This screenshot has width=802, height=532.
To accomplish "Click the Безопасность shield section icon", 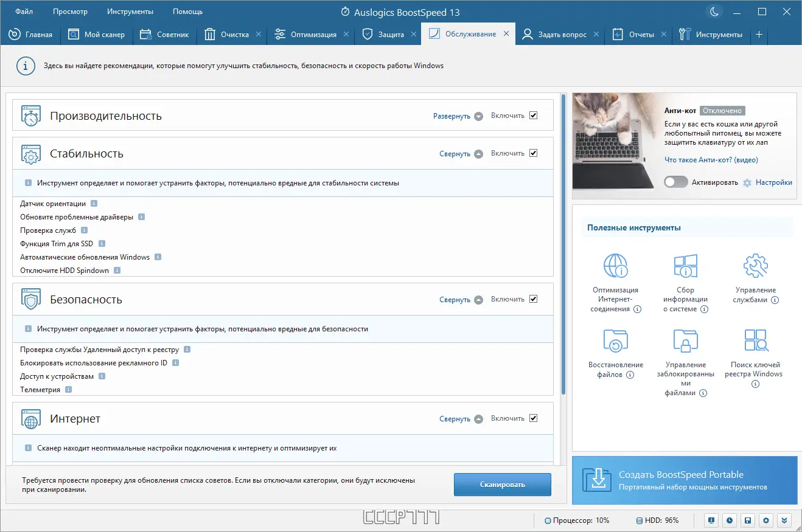I will pyautogui.click(x=31, y=300).
